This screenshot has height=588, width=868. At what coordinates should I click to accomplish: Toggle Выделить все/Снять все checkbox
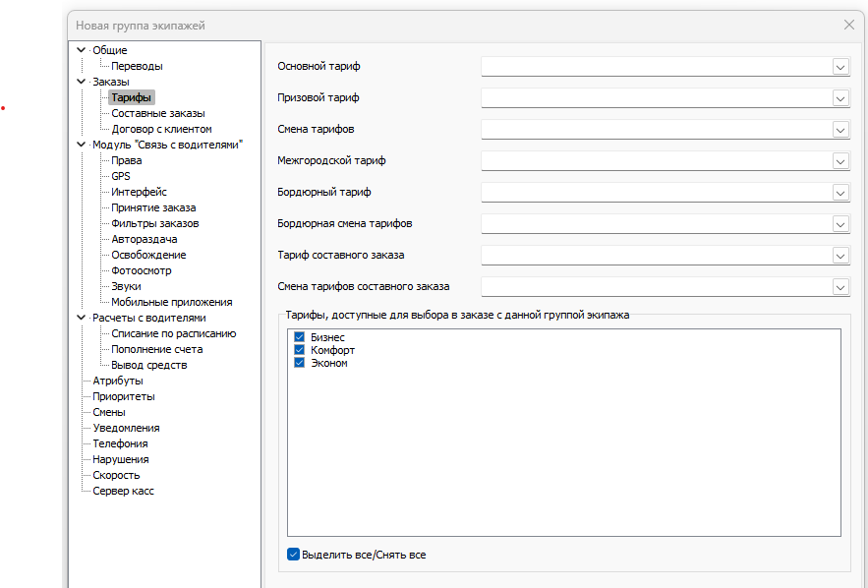click(293, 555)
